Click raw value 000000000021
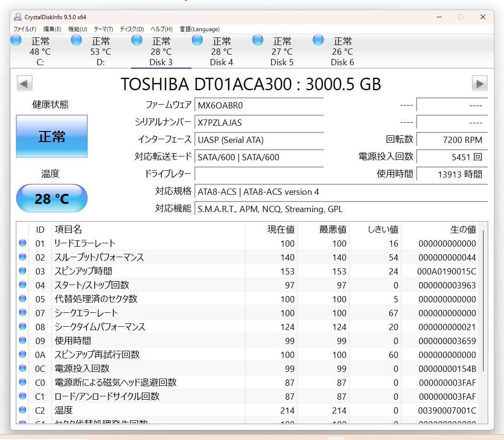504x440 pixels. (447, 327)
